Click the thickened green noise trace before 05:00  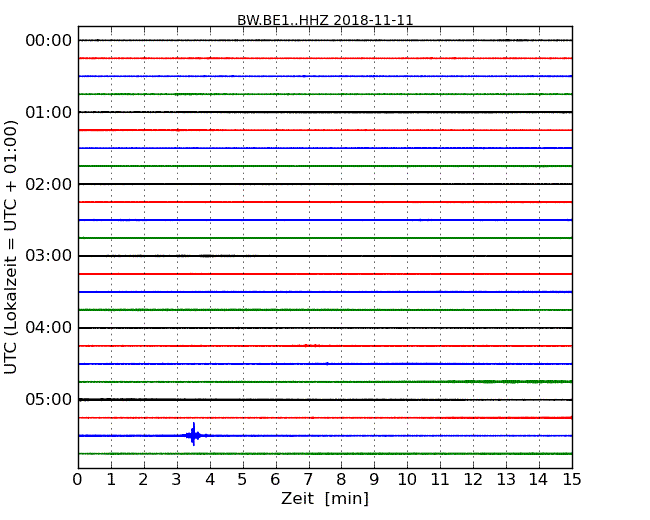pyautogui.click(x=510, y=381)
